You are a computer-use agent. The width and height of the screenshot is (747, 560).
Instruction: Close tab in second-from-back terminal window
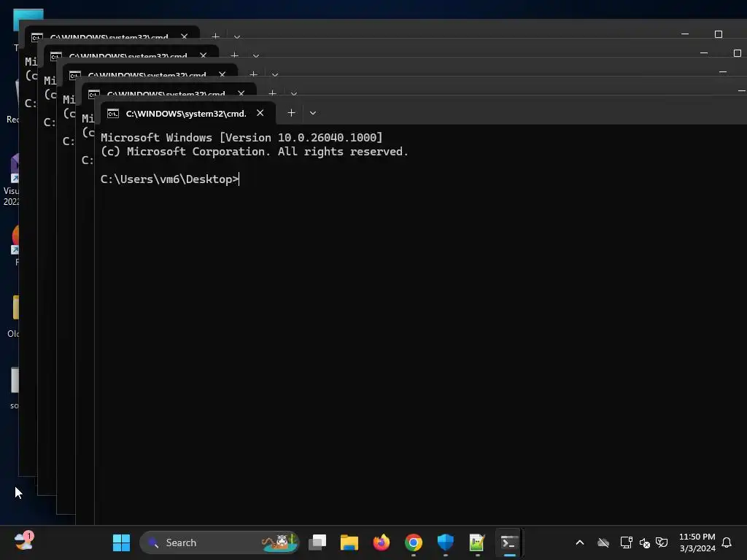(204, 55)
